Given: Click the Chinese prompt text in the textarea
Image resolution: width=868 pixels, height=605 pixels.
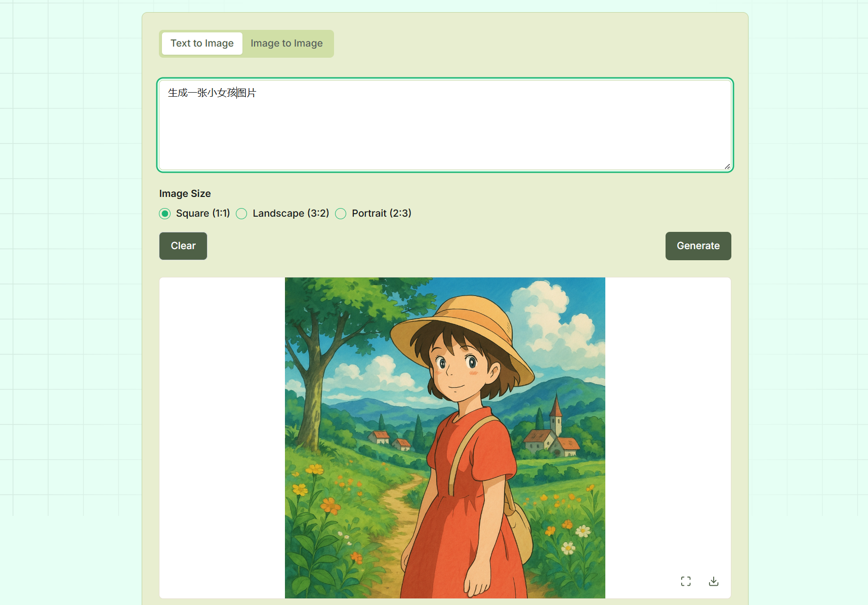Looking at the screenshot, I should pyautogui.click(x=212, y=93).
